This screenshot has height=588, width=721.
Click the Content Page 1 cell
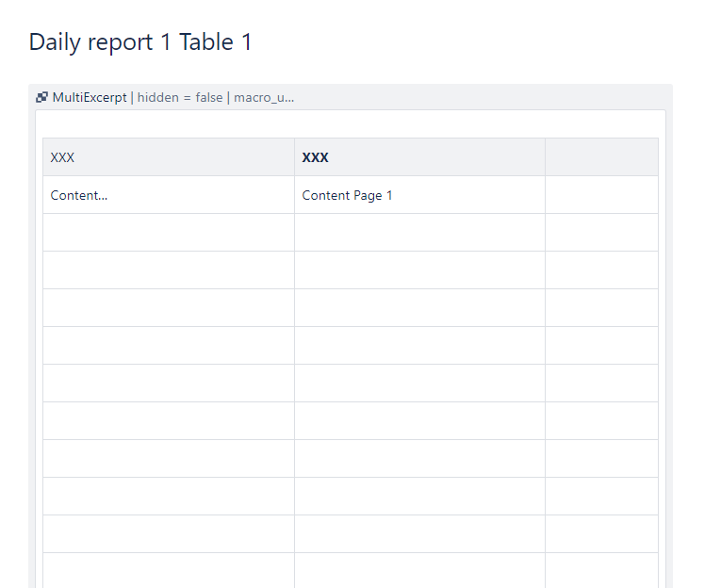pos(419,195)
